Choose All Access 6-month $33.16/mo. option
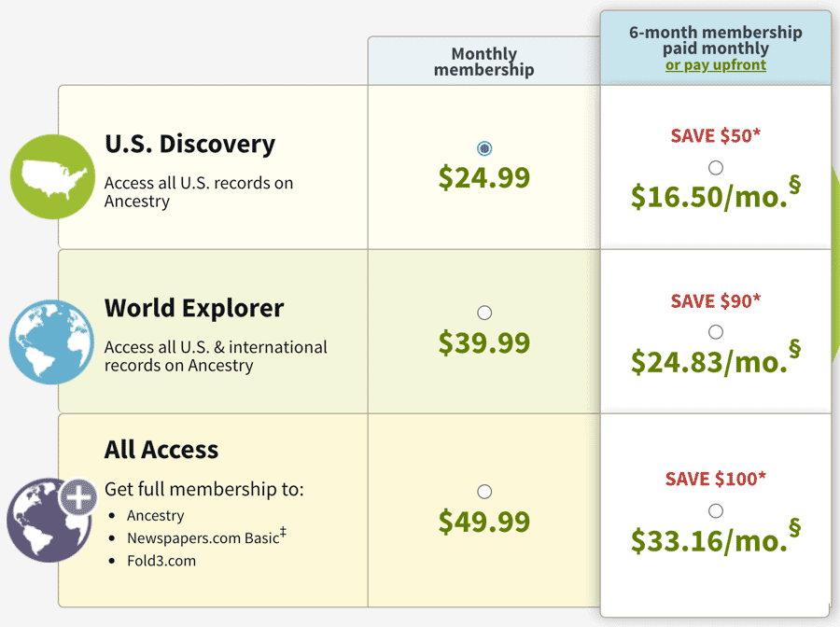 click(716, 510)
